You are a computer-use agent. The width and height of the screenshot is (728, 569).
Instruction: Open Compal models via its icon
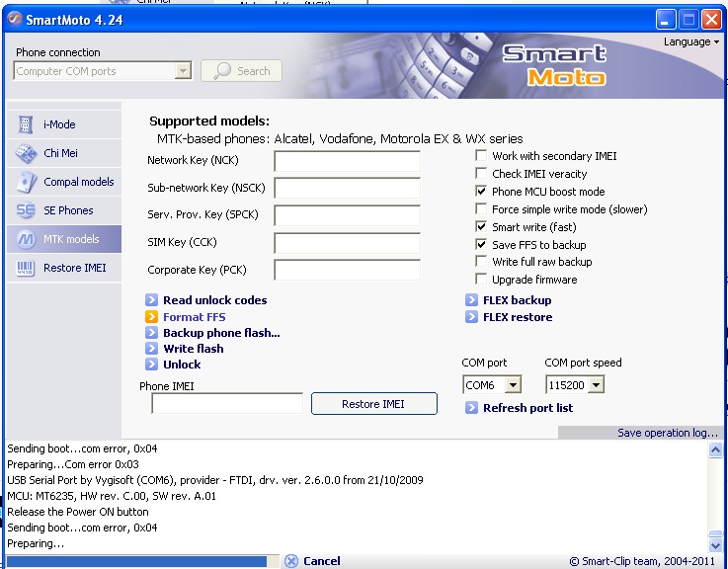click(26, 182)
